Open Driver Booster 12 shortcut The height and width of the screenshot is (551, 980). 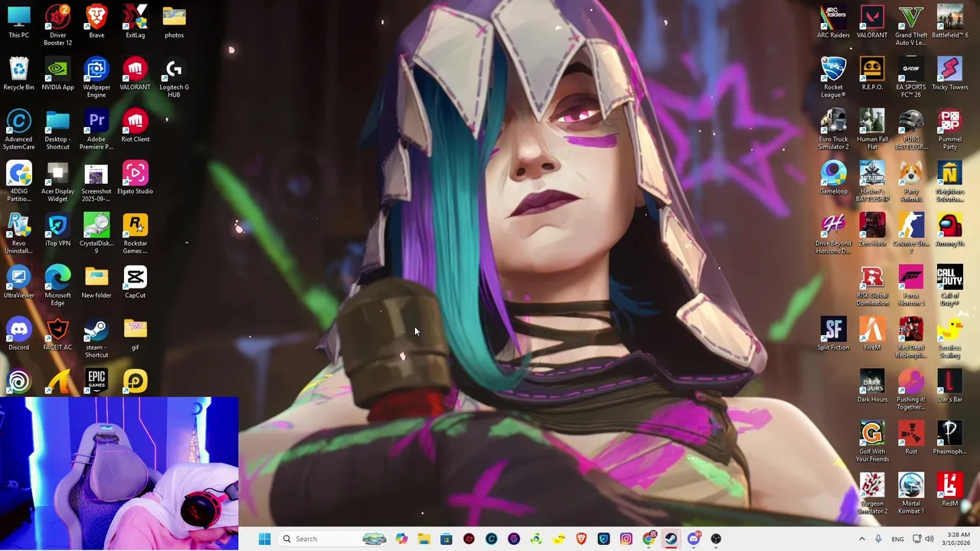57,25
